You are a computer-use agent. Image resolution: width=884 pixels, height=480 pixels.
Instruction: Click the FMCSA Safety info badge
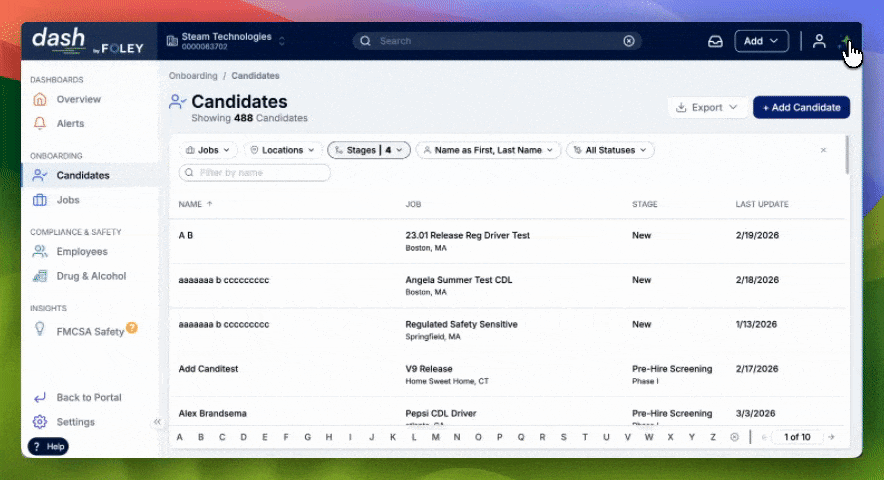point(132,328)
